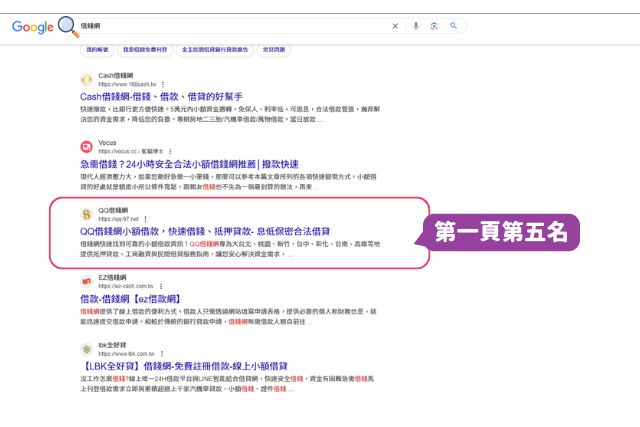Click the blue search magnifier button
This screenshot has width=640, height=427.
tap(453, 26)
